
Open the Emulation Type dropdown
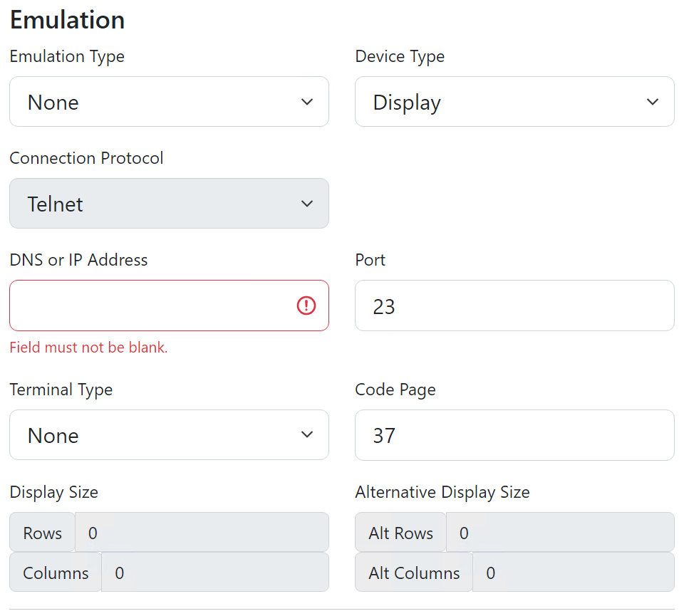(169, 102)
